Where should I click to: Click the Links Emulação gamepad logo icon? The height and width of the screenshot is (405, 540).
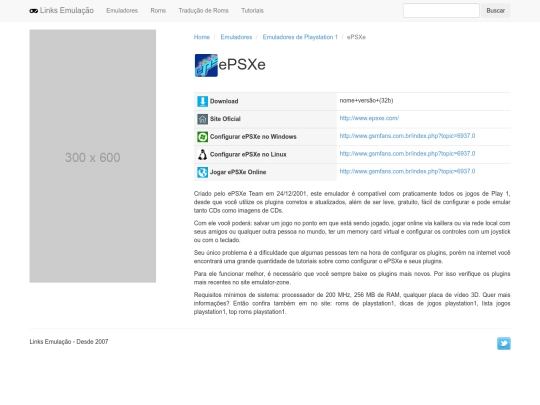tap(33, 11)
